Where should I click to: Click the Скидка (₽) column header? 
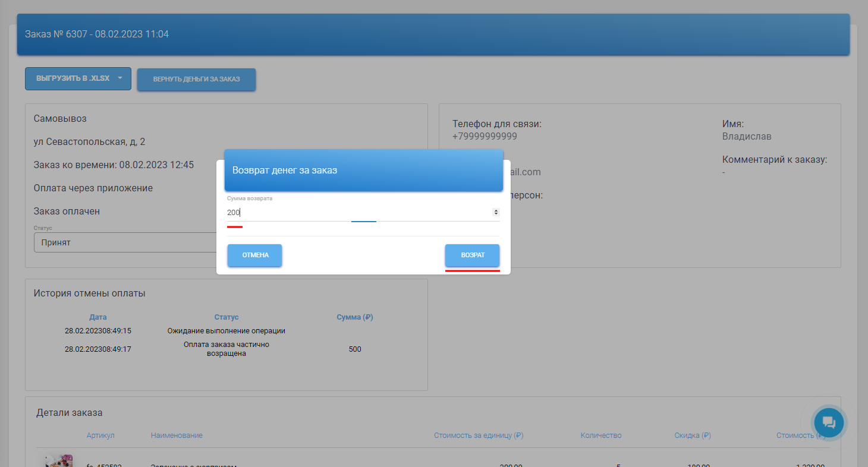[x=693, y=436]
